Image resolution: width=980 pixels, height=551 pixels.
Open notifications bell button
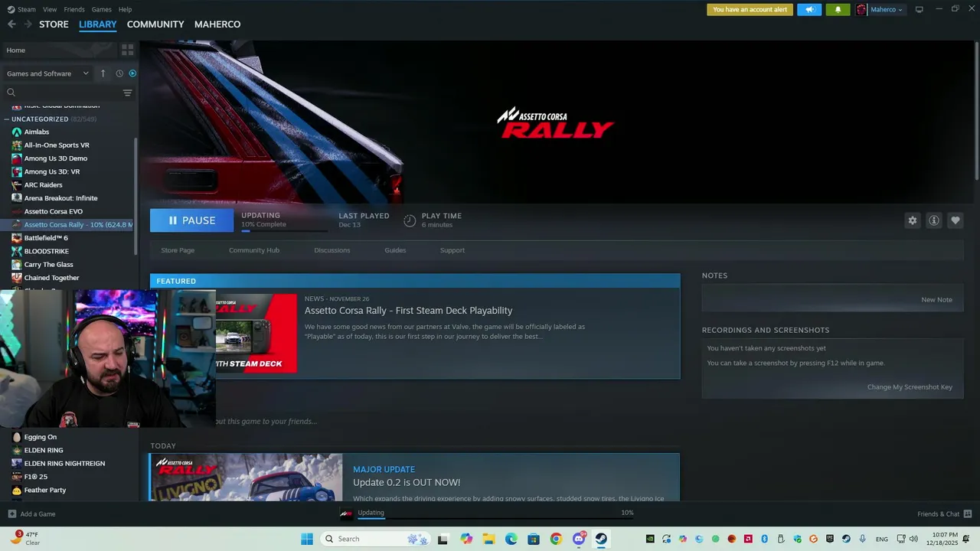(838, 10)
